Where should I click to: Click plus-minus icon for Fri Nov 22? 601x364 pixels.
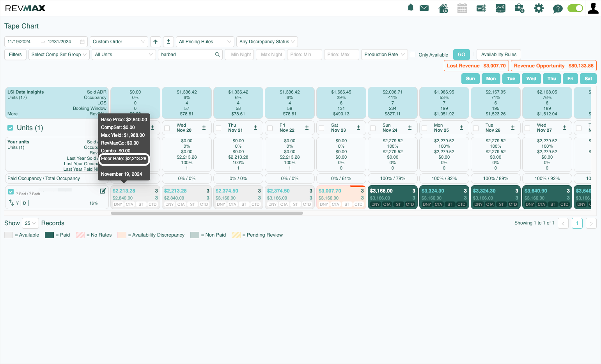click(307, 128)
